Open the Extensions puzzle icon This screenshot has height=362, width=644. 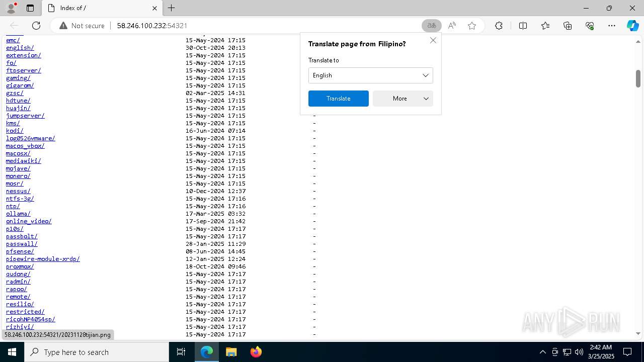[499, 26]
